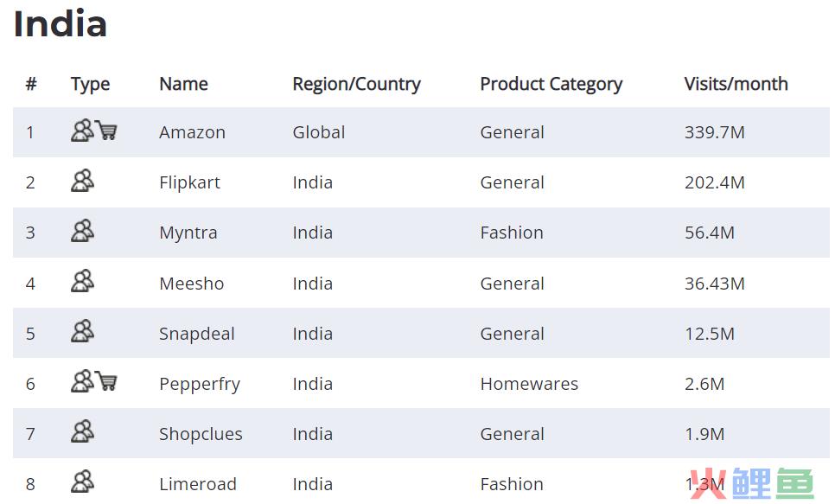Click the Region/Country column header
Viewport: 835px width, 504px height.
pos(356,84)
